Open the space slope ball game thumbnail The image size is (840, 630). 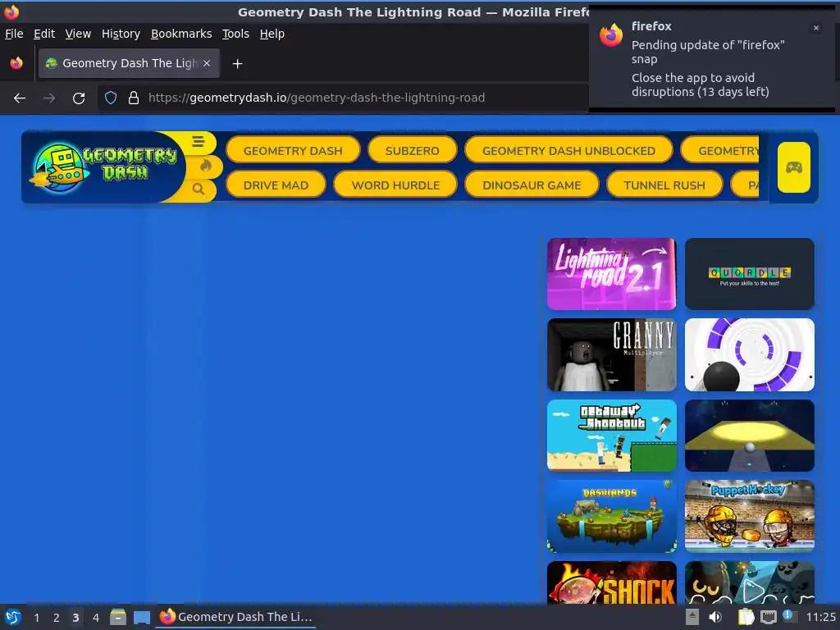tap(750, 436)
